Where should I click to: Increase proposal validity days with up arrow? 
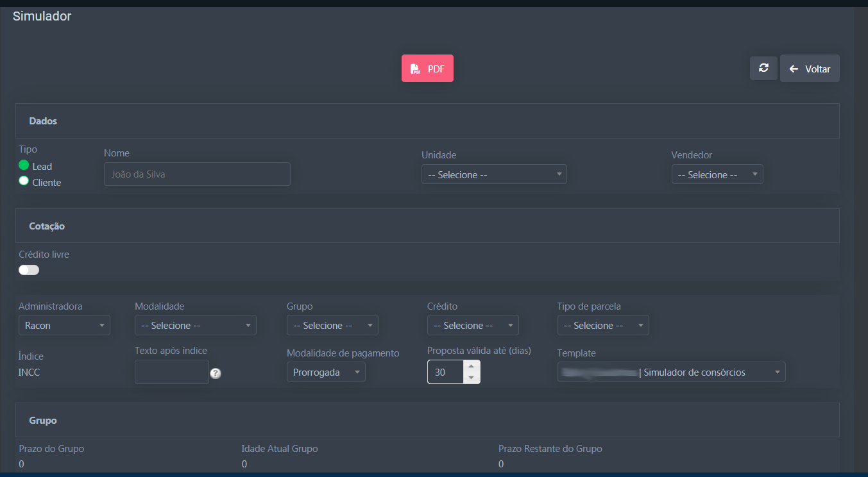coord(472,366)
